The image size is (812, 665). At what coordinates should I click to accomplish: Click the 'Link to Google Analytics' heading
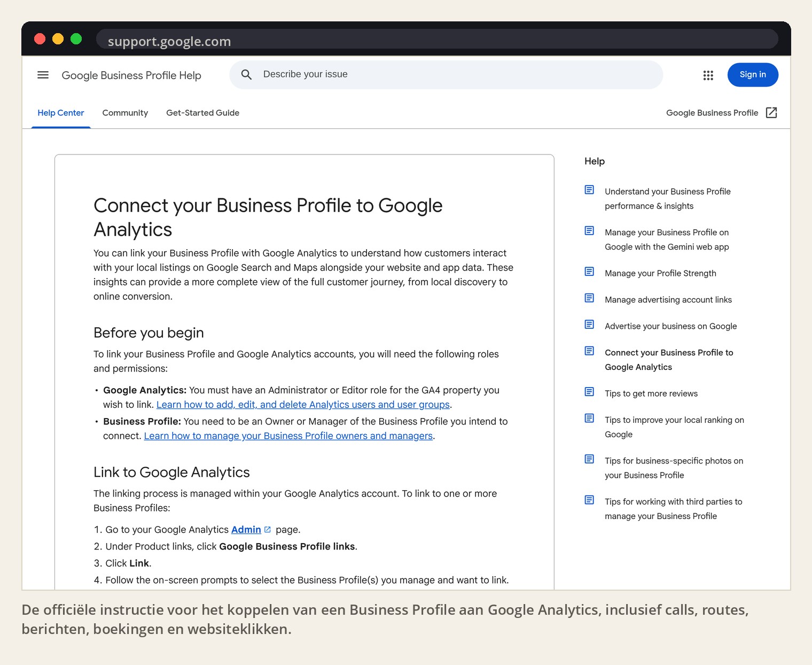[171, 472]
